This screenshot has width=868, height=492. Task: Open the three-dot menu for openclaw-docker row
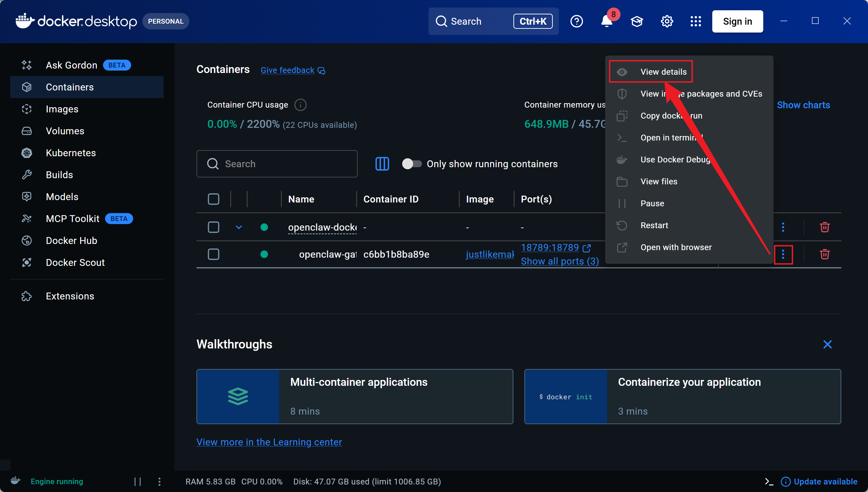click(783, 227)
